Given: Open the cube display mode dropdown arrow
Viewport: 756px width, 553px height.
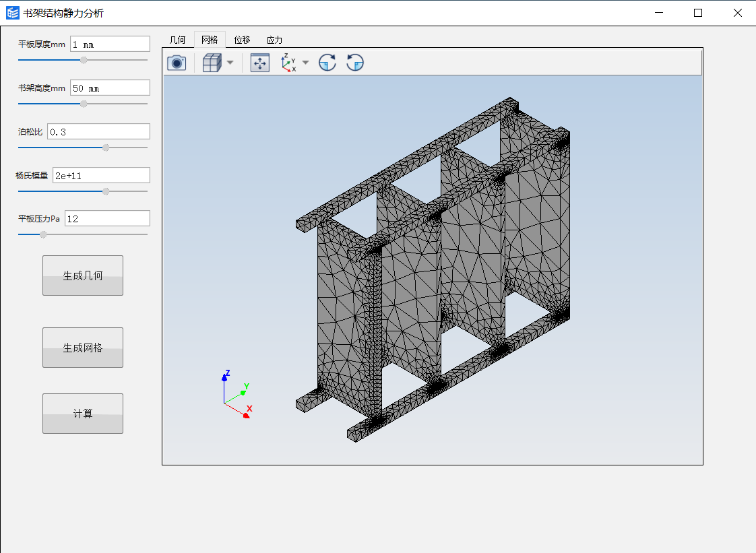Looking at the screenshot, I should point(230,63).
